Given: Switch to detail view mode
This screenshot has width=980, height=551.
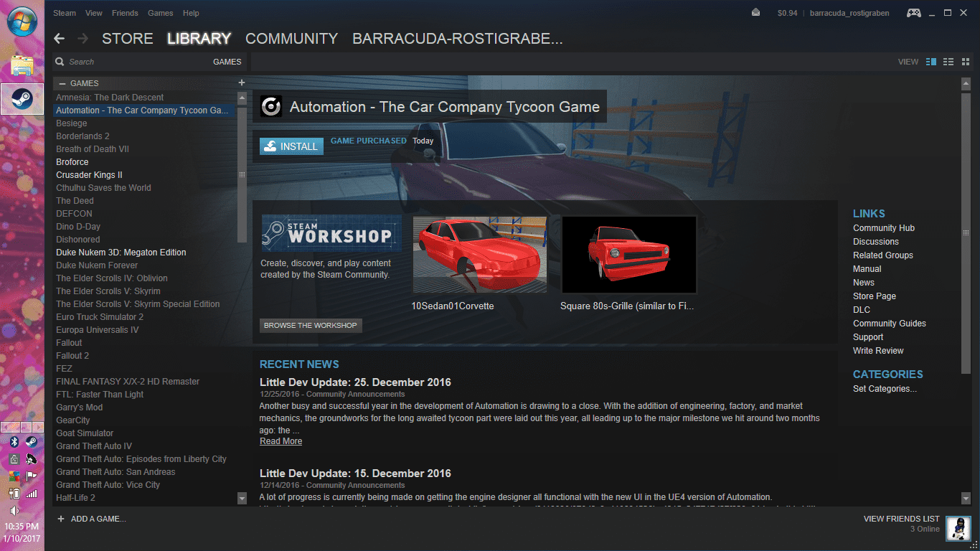Looking at the screenshot, I should click(931, 62).
